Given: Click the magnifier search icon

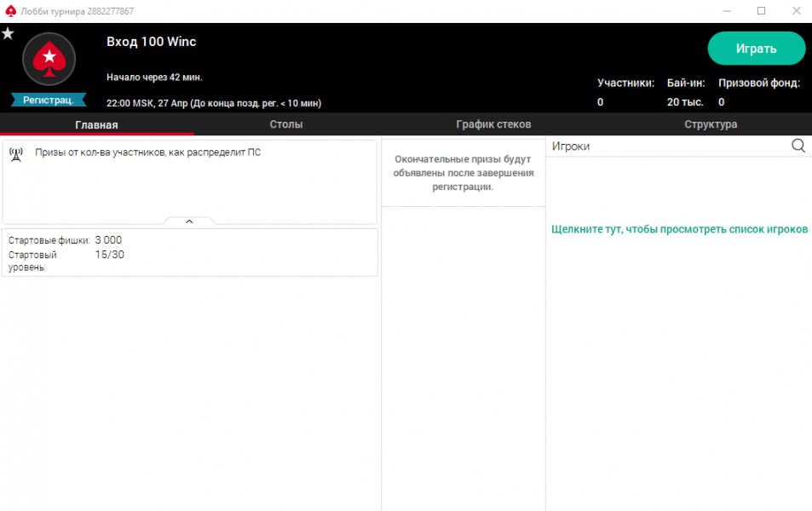Looking at the screenshot, I should point(798,146).
